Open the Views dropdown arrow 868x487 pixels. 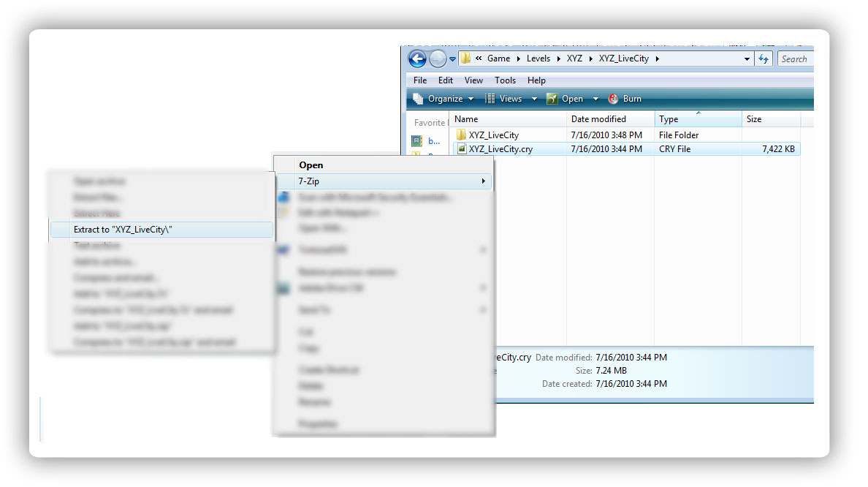pos(534,99)
